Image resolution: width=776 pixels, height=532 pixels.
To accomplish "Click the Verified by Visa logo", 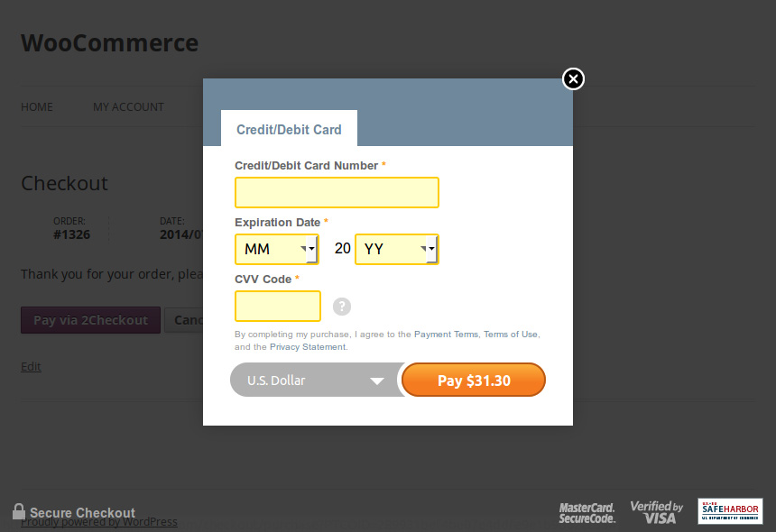I will click(656, 511).
